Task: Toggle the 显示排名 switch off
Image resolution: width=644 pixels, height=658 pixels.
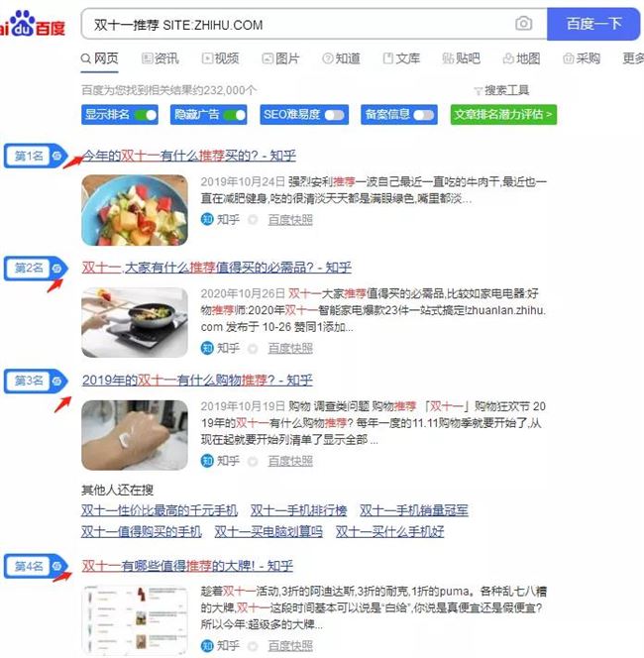Action: (146, 115)
